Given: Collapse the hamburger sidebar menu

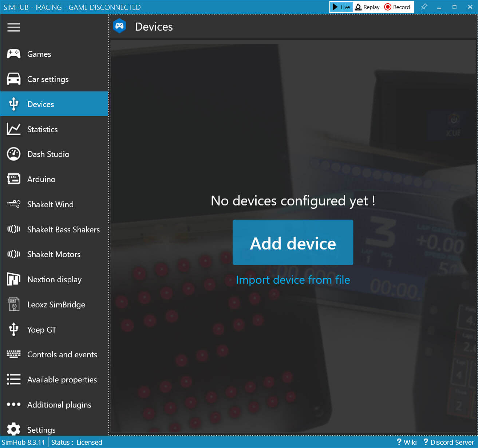Looking at the screenshot, I should pyautogui.click(x=13, y=27).
